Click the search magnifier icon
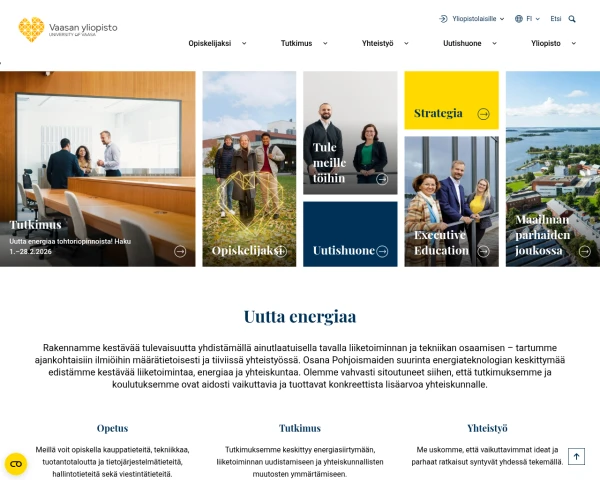 (572, 19)
